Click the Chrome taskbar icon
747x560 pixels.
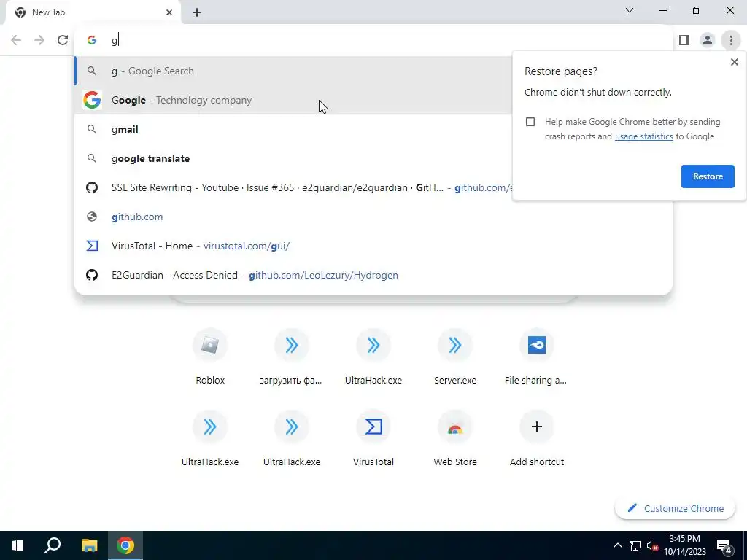[x=125, y=545]
